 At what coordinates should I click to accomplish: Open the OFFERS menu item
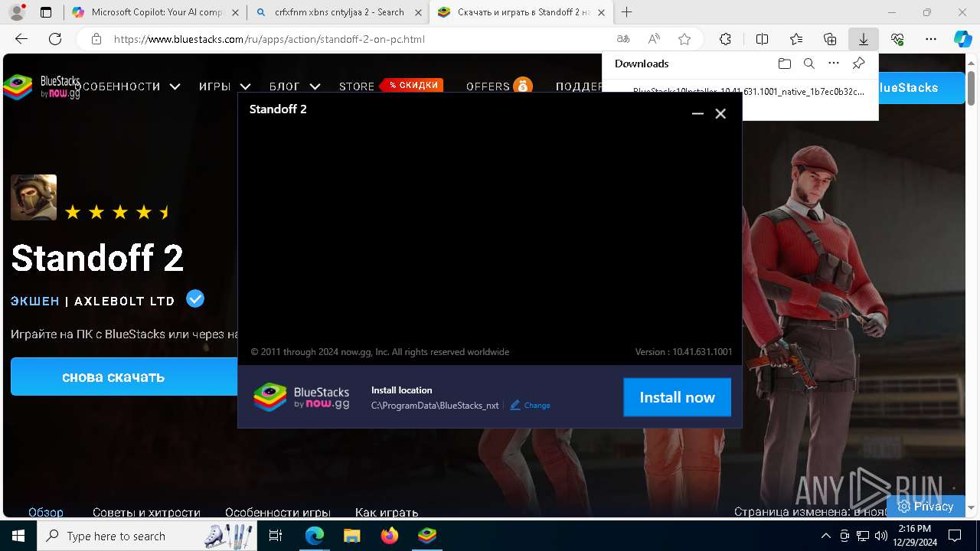pos(488,86)
